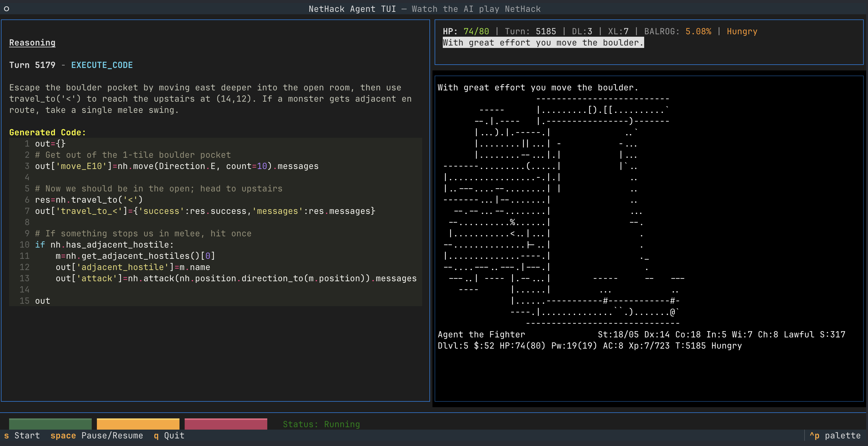This screenshot has height=446, width=868.
Task: Click the 'Dlvl:5' bottom status entry
Action: [453, 346]
